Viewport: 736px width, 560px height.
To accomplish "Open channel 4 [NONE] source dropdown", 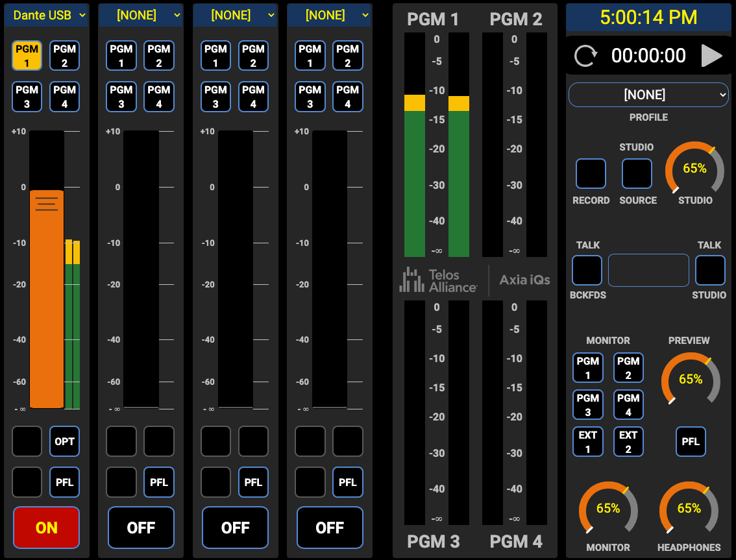I will [330, 15].
